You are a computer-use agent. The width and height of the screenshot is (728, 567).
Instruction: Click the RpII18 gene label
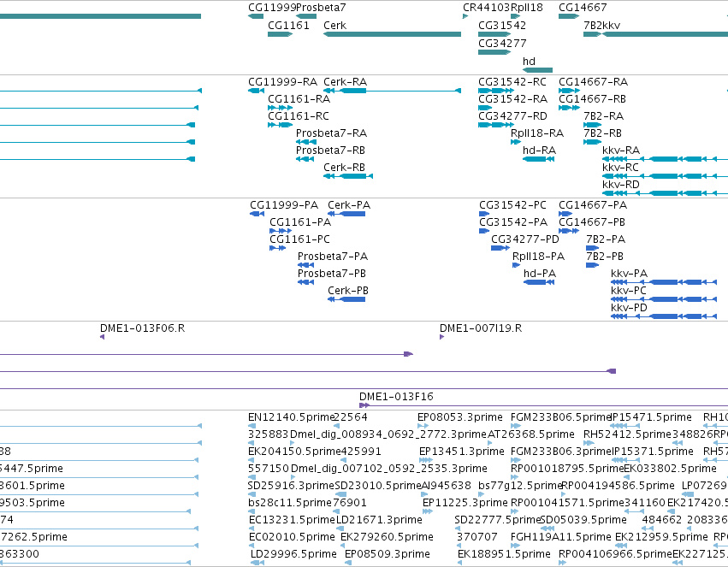[526, 8]
